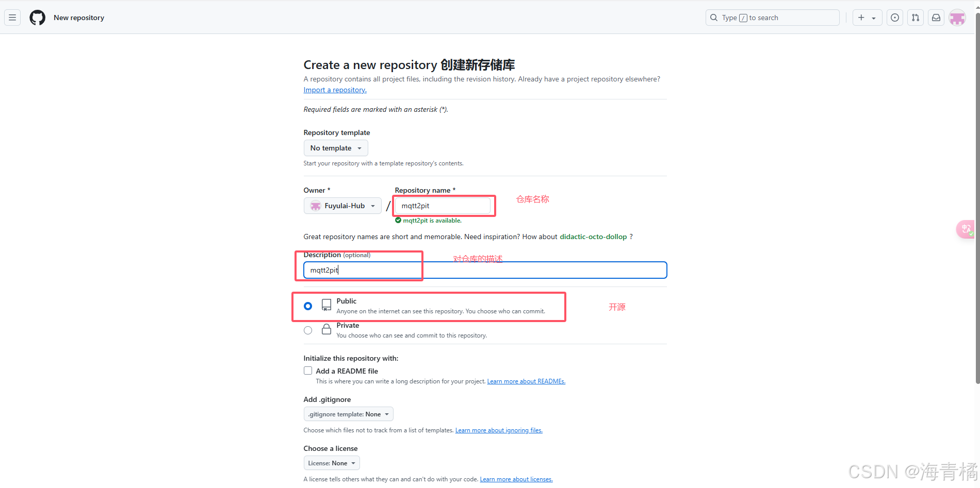Click the Fuyulai-Hub owner avatar icon
Image resolution: width=980 pixels, height=488 pixels.
click(315, 206)
